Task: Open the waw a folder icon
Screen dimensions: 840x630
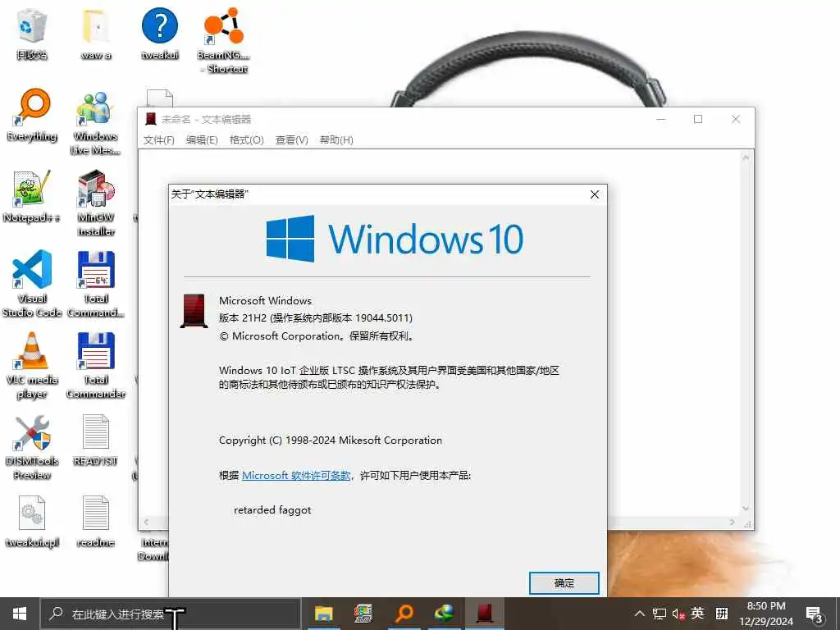Action: pyautogui.click(x=96, y=34)
